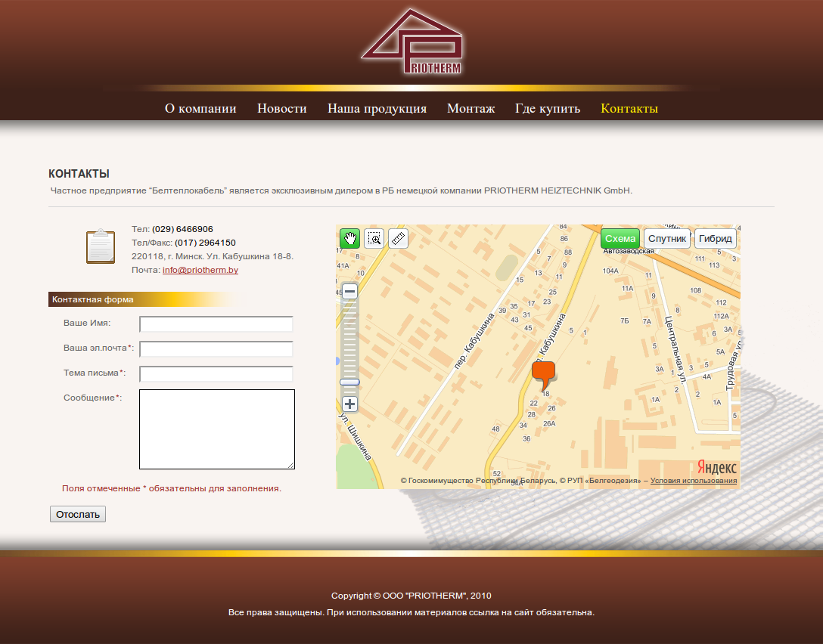This screenshot has width=823, height=644.
Task: Open Наша продукция section
Action: click(x=377, y=108)
